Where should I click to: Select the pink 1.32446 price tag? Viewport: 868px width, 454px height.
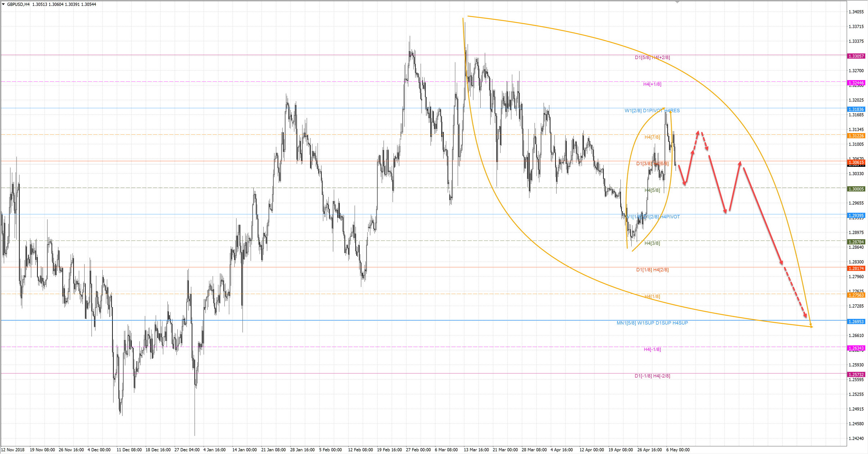tap(856, 83)
